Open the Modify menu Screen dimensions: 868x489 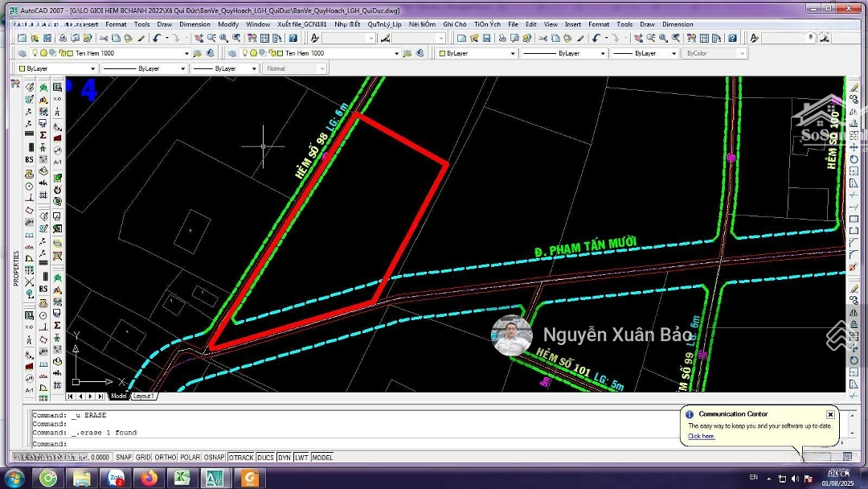click(228, 24)
